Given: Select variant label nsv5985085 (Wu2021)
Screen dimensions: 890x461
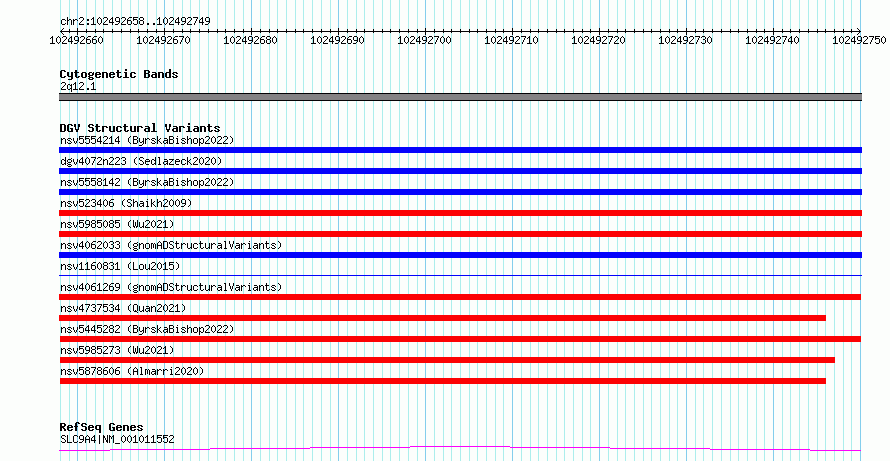Looking at the screenshot, I should point(117,224).
